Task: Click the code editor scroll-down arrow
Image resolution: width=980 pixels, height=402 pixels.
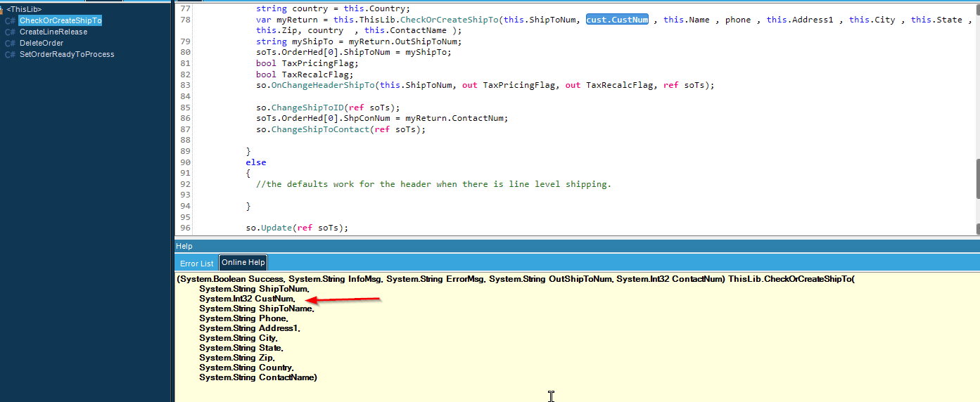Action: click(x=976, y=229)
